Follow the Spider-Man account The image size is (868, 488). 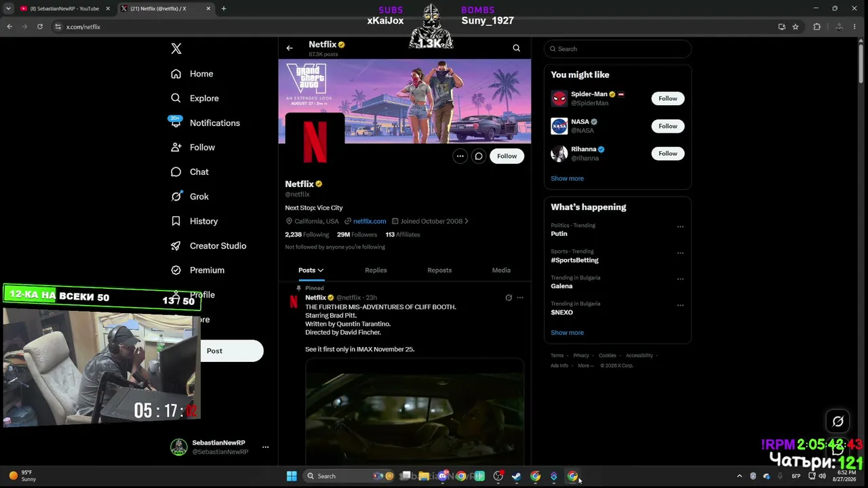point(668,98)
